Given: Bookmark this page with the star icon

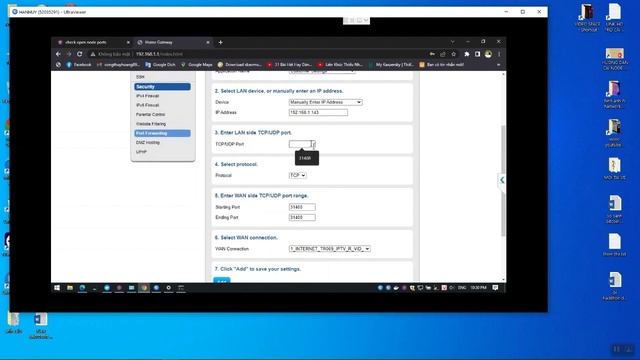Looking at the screenshot, I should click(x=453, y=54).
